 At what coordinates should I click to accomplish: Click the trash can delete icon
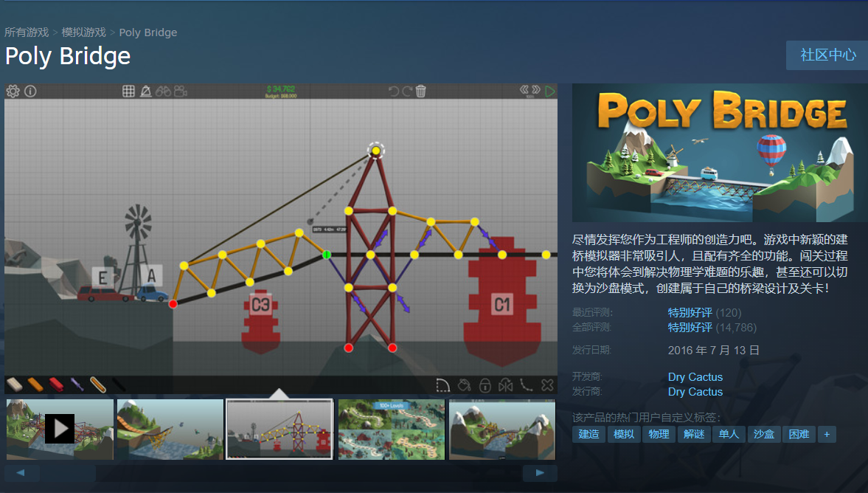[420, 92]
